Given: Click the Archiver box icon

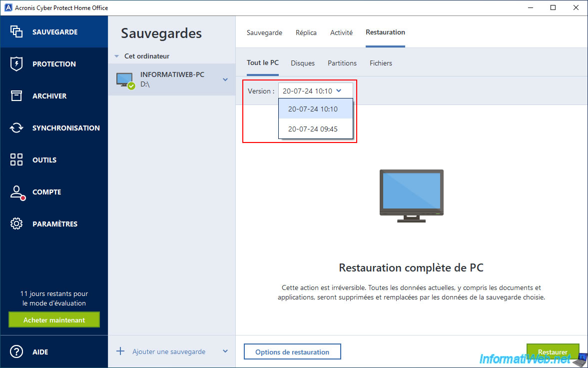Looking at the screenshot, I should point(16,96).
